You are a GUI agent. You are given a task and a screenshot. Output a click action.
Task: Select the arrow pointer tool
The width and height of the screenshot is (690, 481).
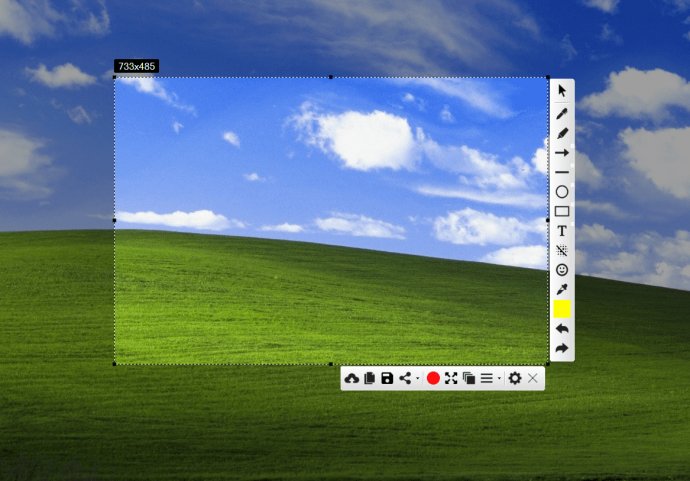(562, 91)
